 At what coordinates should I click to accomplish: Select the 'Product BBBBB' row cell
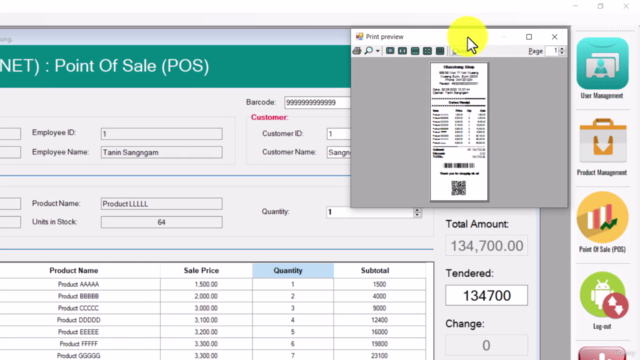coord(78,296)
